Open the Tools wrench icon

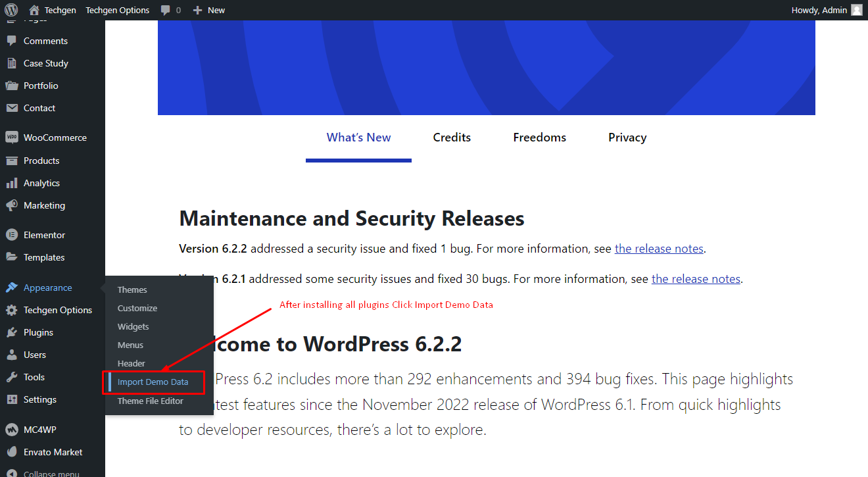(11, 377)
